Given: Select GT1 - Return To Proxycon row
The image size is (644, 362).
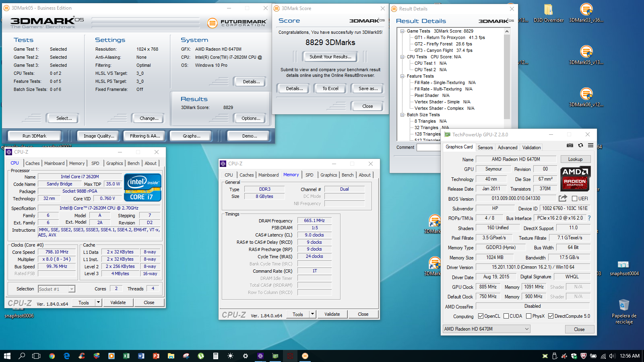Looking at the screenshot, I should pos(450,37).
